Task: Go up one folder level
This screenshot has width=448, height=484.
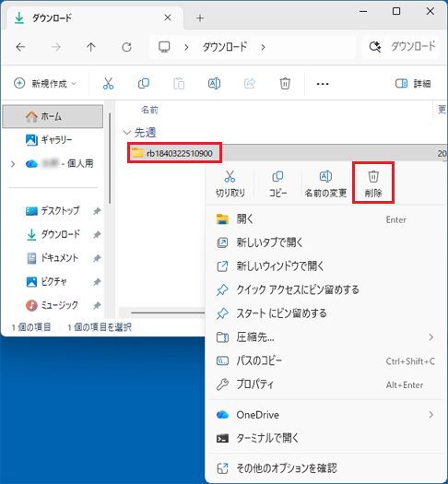Action: click(91, 47)
